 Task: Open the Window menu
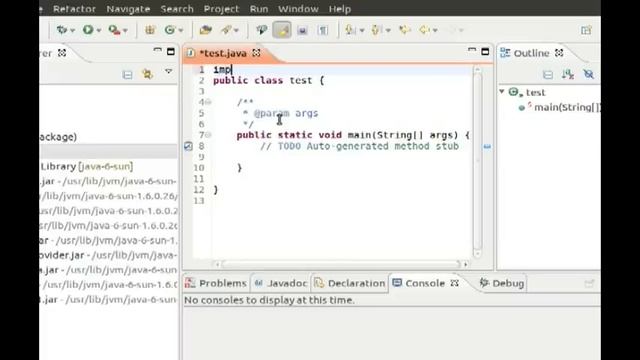298,9
